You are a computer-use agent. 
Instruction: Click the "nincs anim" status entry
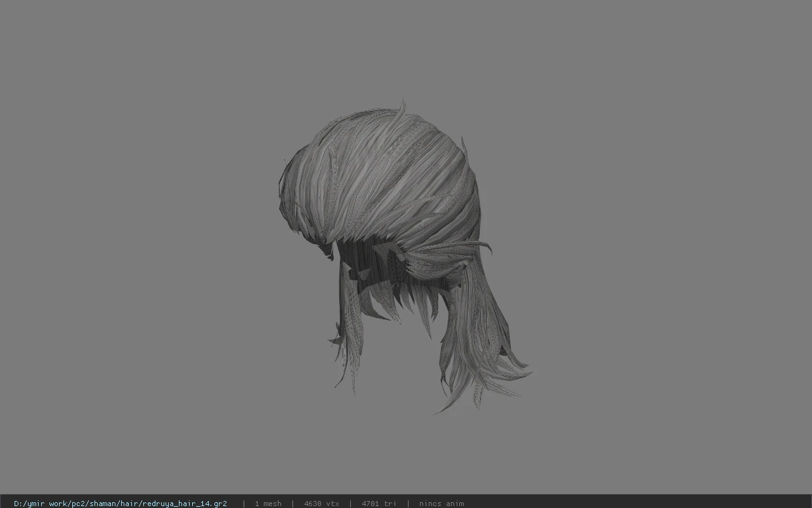(442, 504)
